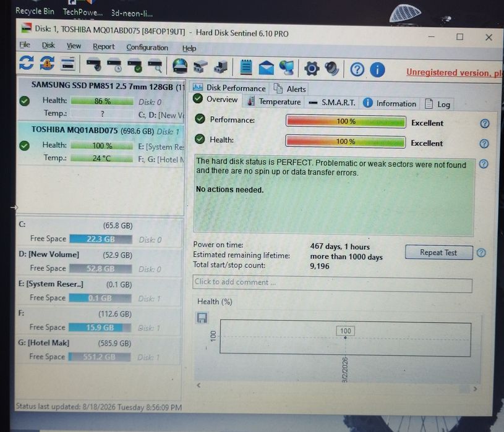Viewport: 504px width, 432px height.
Task: Click the Health 100 % gradient bar
Action: tap(345, 142)
